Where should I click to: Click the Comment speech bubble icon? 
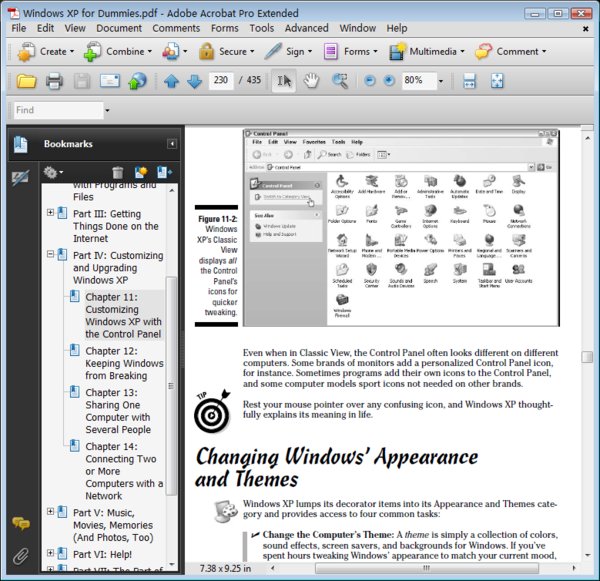coord(483,51)
